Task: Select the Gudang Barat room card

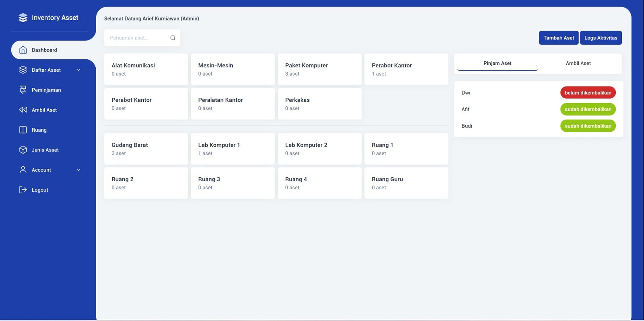Action: pos(146,149)
